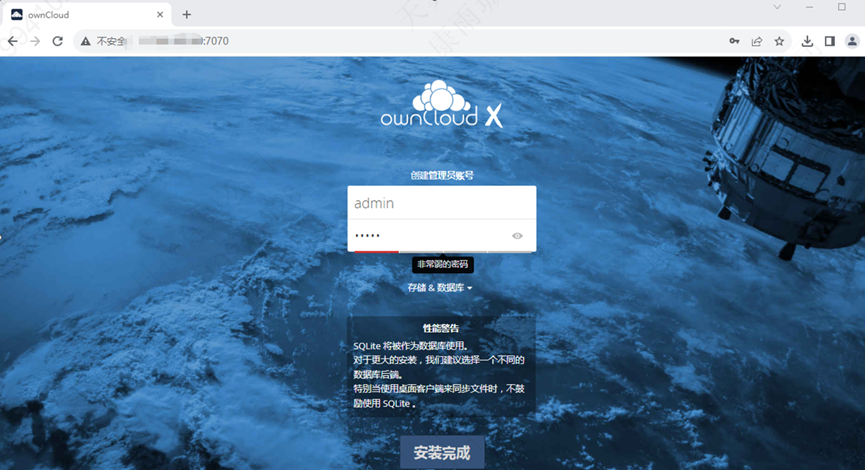Click the ownCloud X logo
This screenshot has width=865, height=470.
click(441, 104)
